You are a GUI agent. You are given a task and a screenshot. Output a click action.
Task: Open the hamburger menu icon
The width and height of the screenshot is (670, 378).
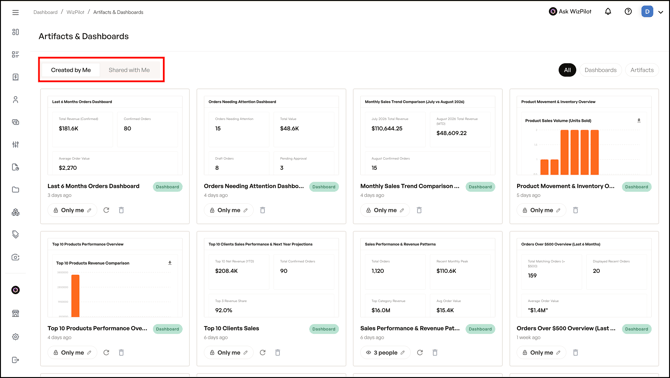tap(15, 12)
